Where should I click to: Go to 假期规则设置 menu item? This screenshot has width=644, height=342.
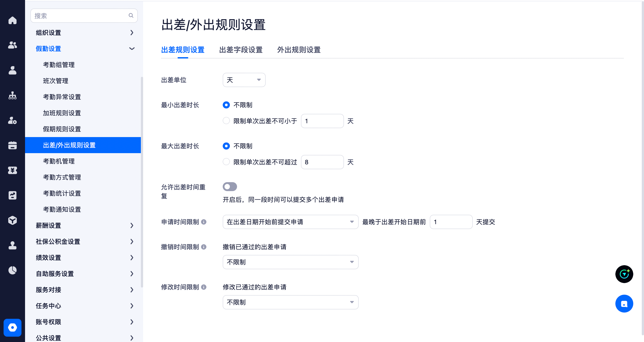coord(62,129)
